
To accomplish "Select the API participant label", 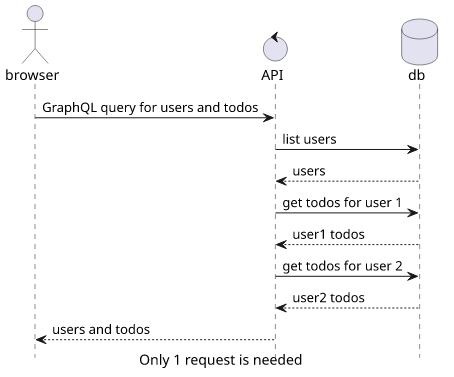I will point(272,75).
